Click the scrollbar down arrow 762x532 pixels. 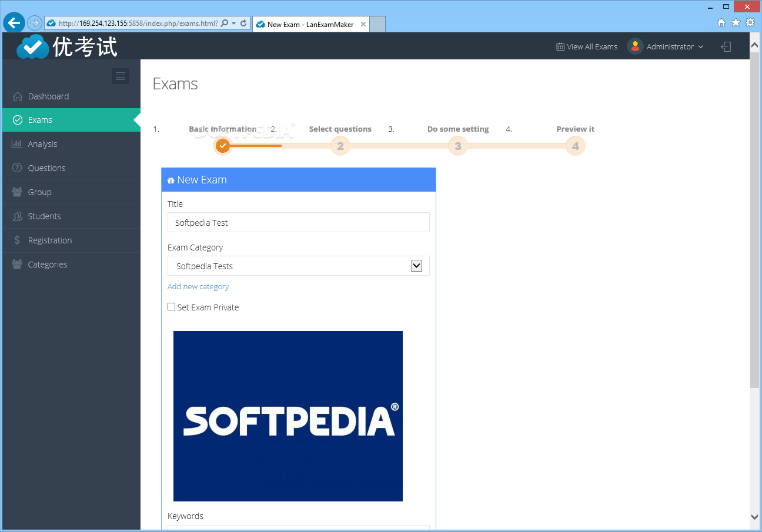[755, 517]
